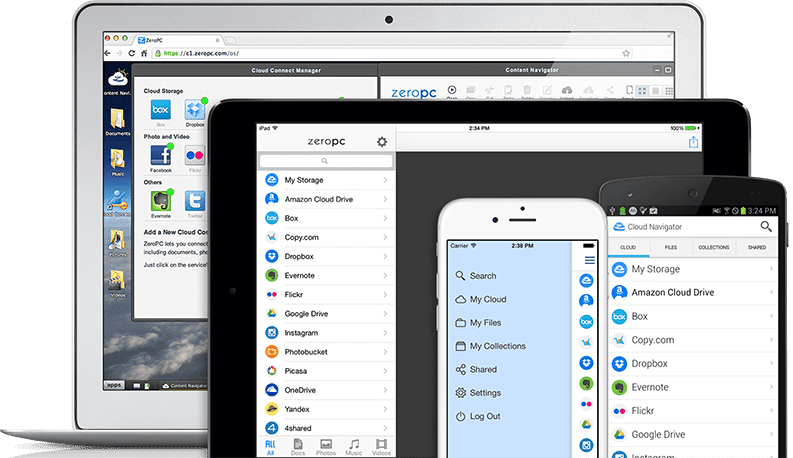Tap Evernote icon in iPhone sidebar

[x=586, y=384]
